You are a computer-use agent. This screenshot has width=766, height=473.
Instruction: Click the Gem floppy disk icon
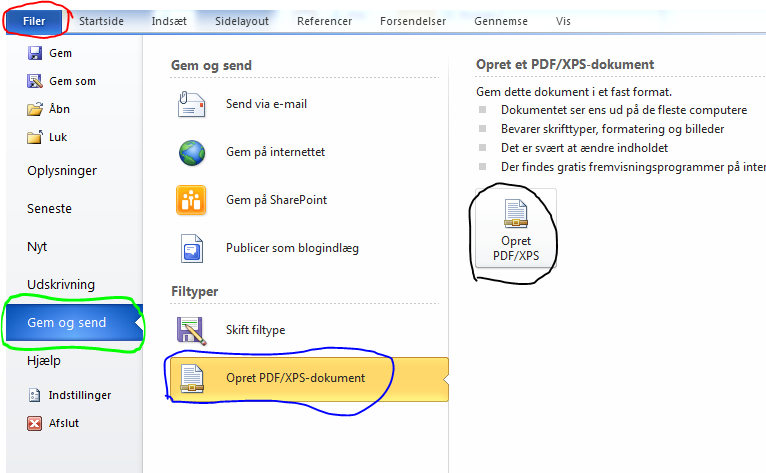(x=35, y=53)
